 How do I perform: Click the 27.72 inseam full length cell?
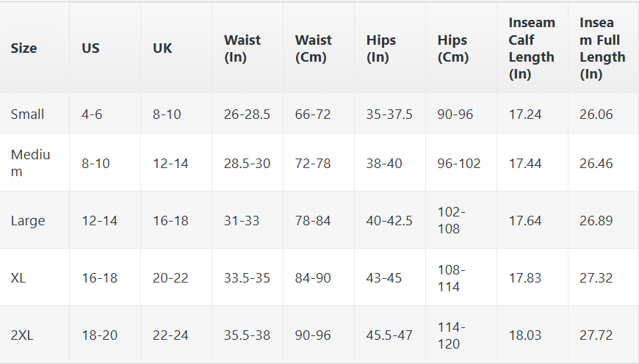tap(596, 335)
